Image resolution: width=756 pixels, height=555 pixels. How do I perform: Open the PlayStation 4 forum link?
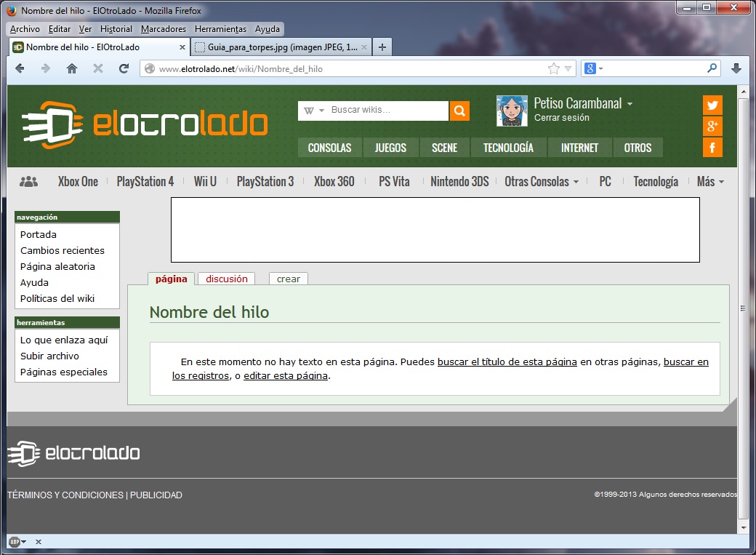click(145, 181)
